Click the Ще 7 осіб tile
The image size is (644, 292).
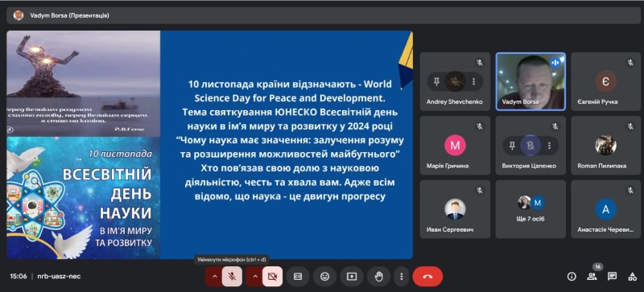pyautogui.click(x=530, y=209)
